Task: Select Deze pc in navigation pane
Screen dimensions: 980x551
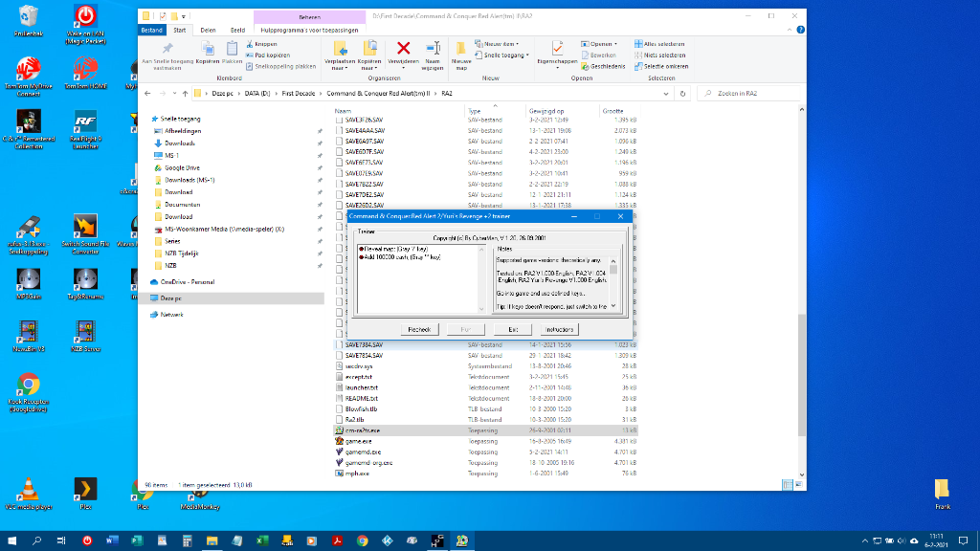Action: pos(170,298)
